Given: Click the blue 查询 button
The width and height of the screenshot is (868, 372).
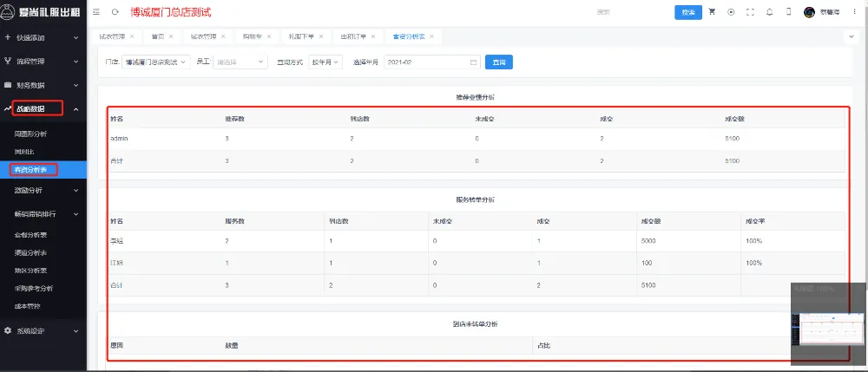Looking at the screenshot, I should [498, 62].
